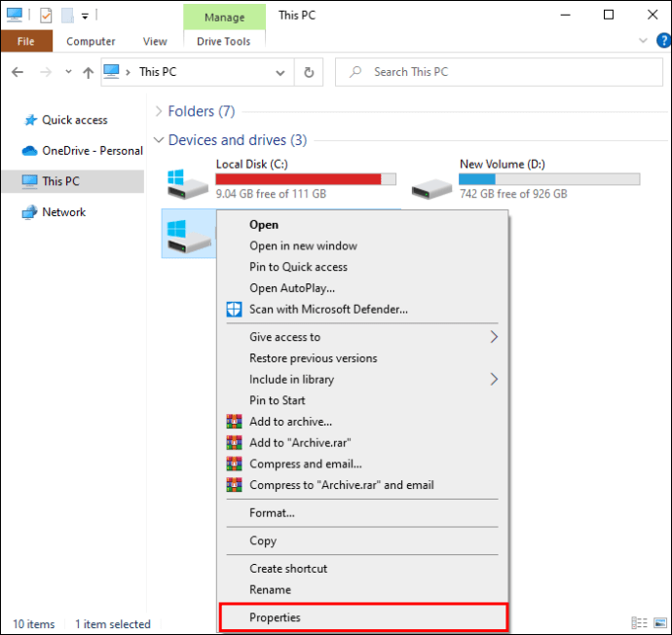Click "742 GB free of 926 GB" text

[x=513, y=194]
